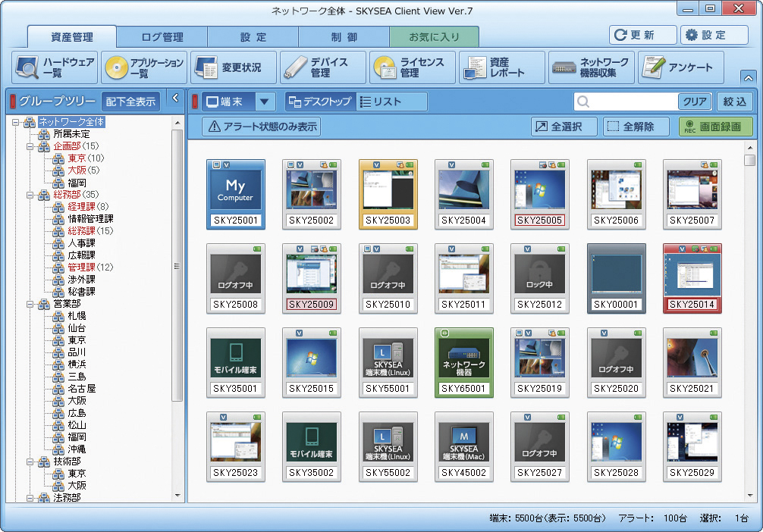This screenshot has width=763, height=532.
Task: Open the ハードウェア一覧 hardware list
Action: click(x=54, y=67)
